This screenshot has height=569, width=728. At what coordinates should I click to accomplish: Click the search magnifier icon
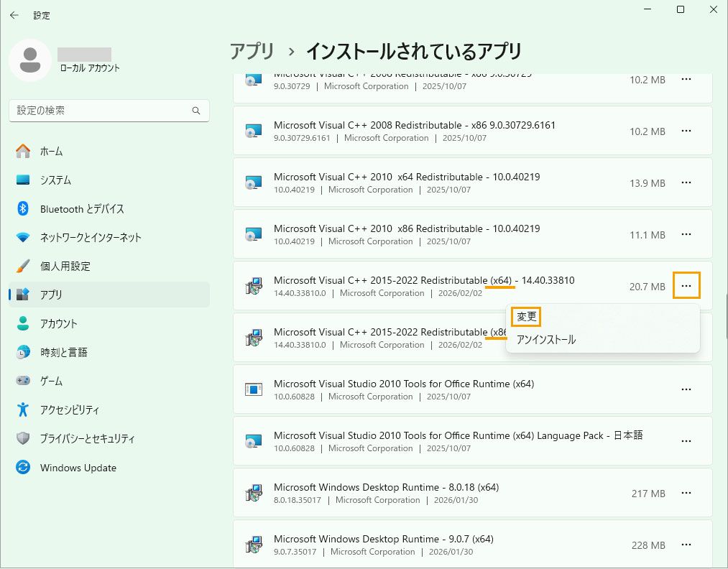point(195,111)
